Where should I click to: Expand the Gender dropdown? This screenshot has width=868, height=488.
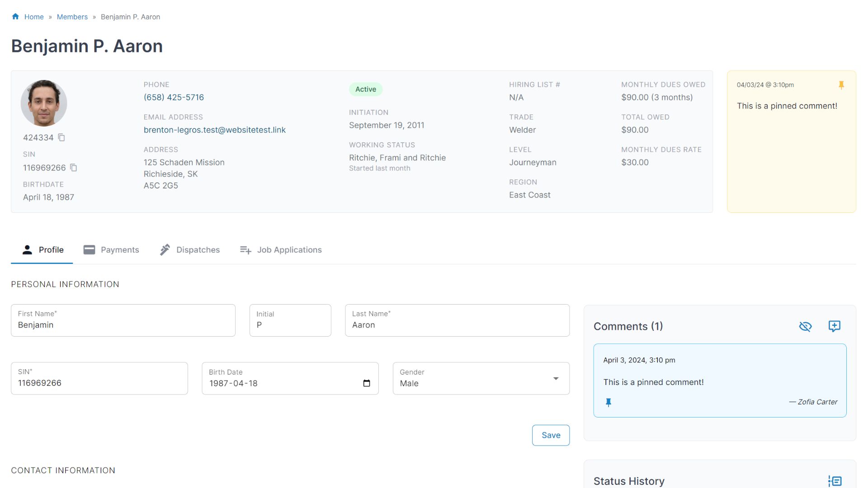(556, 379)
